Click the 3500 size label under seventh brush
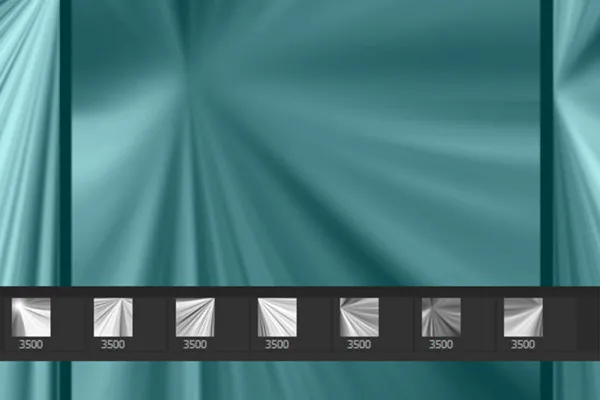The width and height of the screenshot is (600, 400). click(x=523, y=344)
